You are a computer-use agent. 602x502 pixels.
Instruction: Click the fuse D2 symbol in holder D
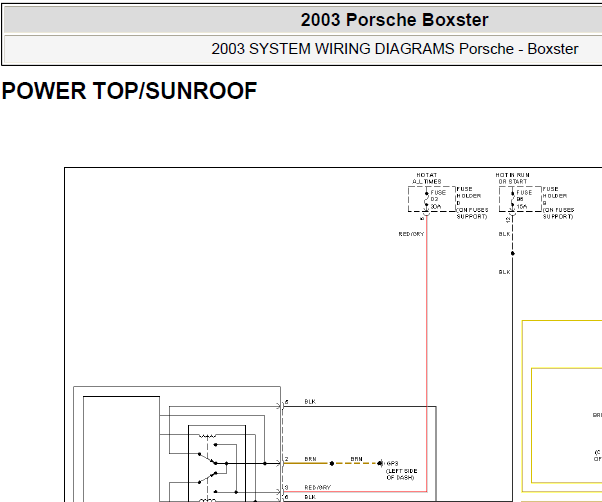426,199
